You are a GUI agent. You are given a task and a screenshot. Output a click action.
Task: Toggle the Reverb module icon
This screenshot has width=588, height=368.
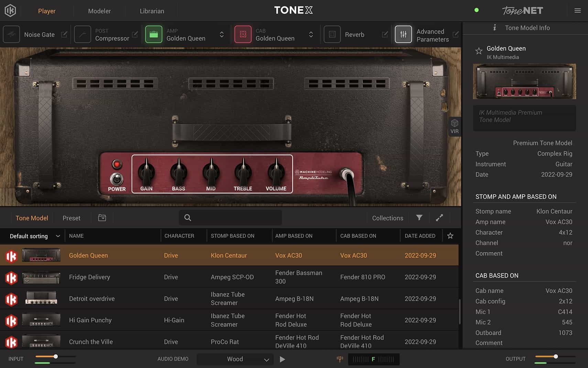pos(332,34)
